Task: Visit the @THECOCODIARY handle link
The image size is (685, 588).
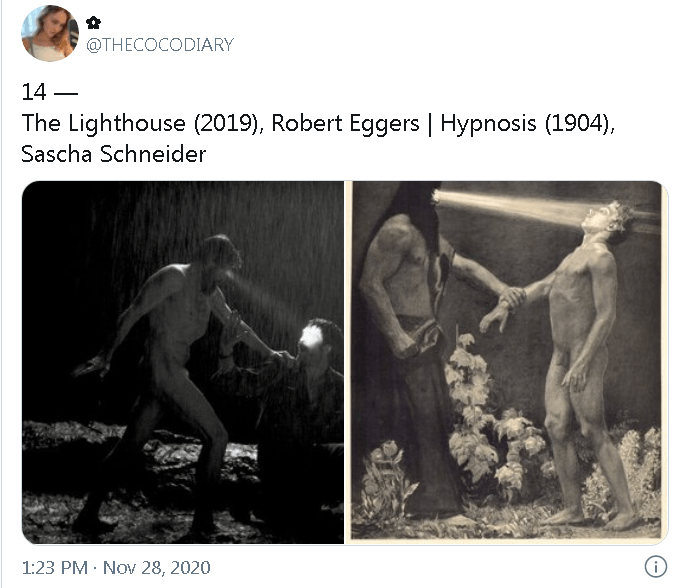Action: (x=160, y=45)
